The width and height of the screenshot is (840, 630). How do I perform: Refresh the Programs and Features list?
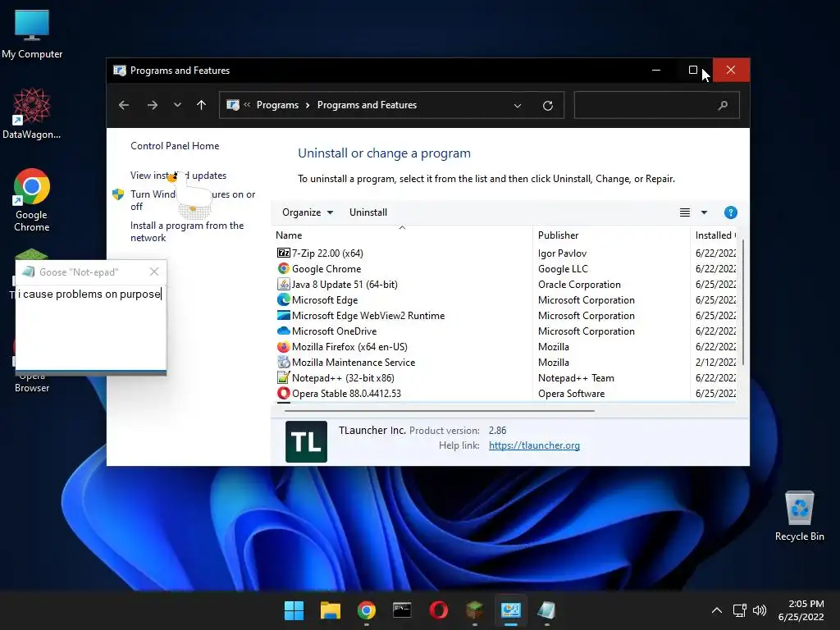point(547,106)
